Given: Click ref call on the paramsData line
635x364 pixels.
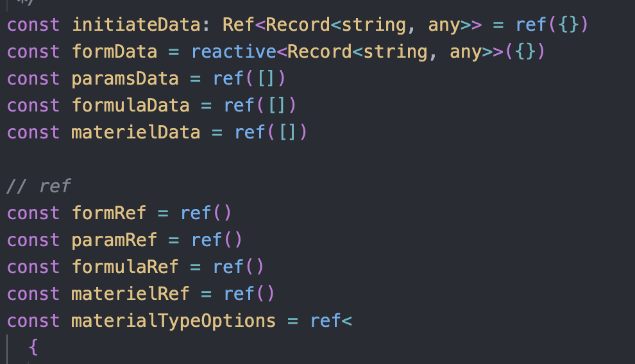Looking at the screenshot, I should tap(228, 79).
